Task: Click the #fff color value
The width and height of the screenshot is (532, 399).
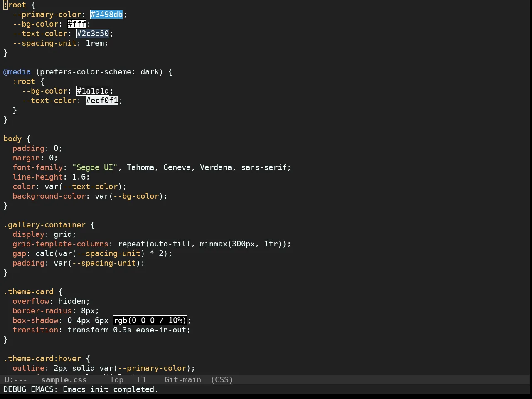Action: click(x=77, y=24)
